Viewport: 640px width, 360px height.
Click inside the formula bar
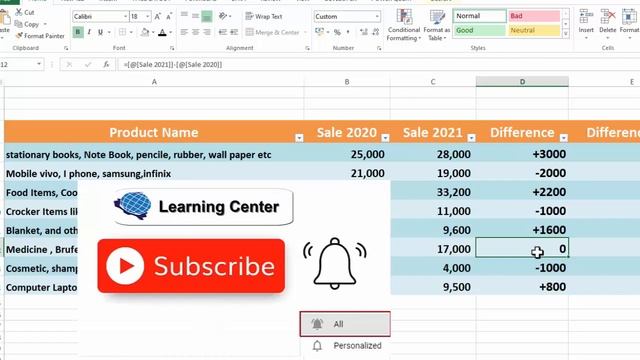point(378,64)
